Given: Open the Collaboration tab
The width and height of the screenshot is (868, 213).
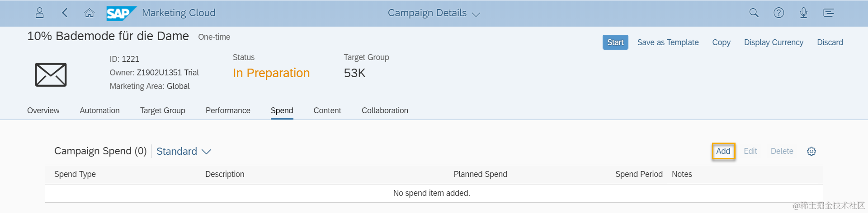Looking at the screenshot, I should 385,111.
